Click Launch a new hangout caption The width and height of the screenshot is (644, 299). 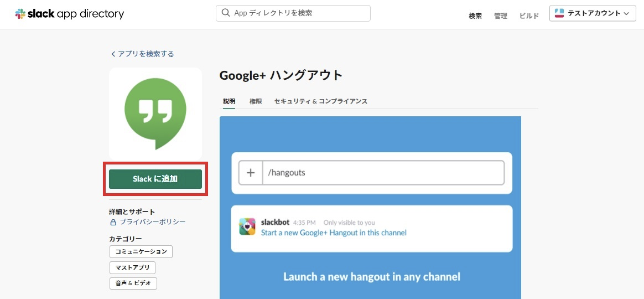(x=372, y=276)
